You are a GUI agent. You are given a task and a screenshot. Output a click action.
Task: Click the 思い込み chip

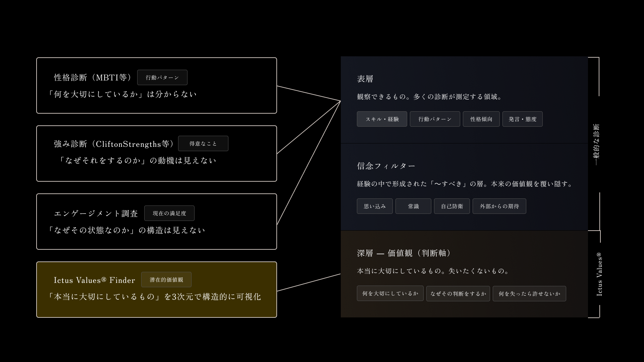[x=375, y=206]
